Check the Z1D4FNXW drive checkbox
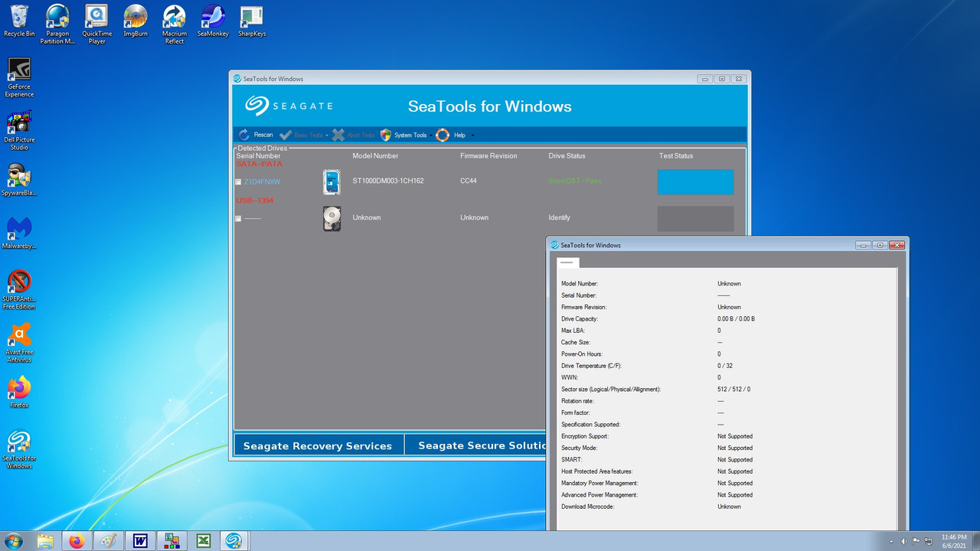 (x=238, y=182)
